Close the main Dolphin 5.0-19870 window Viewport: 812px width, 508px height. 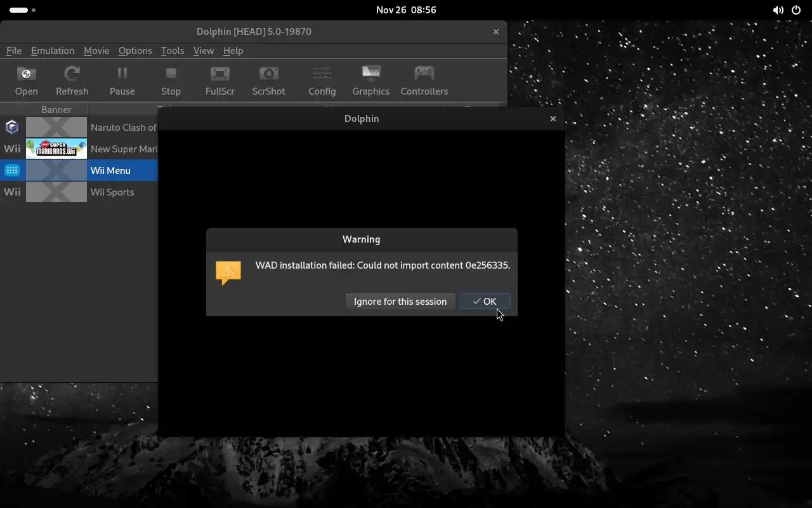tap(496, 32)
